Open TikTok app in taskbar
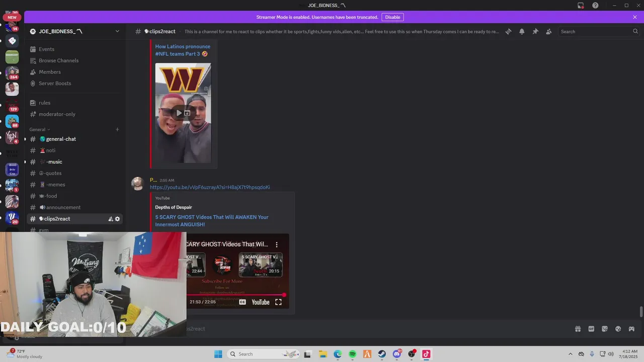This screenshot has width=644, height=362. click(x=426, y=354)
